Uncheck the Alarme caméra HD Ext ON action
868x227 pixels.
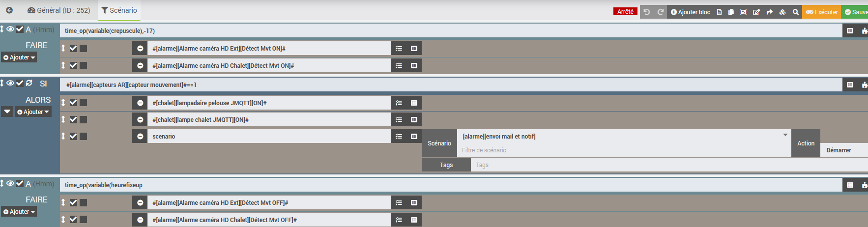pos(73,48)
